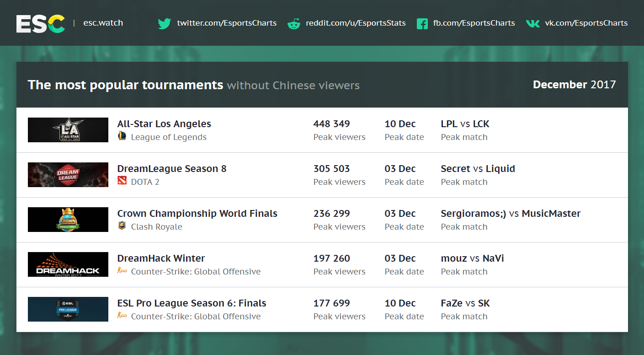Click the ESC logo in header
The width and height of the screenshot is (644, 355).
pos(41,23)
